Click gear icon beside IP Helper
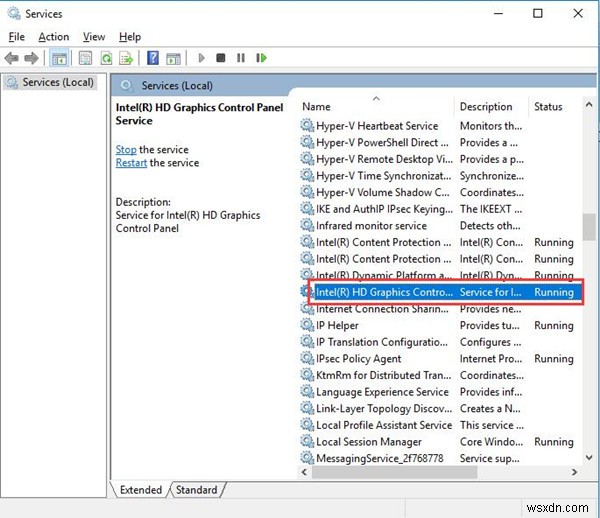This screenshot has height=518, width=600. tap(307, 325)
